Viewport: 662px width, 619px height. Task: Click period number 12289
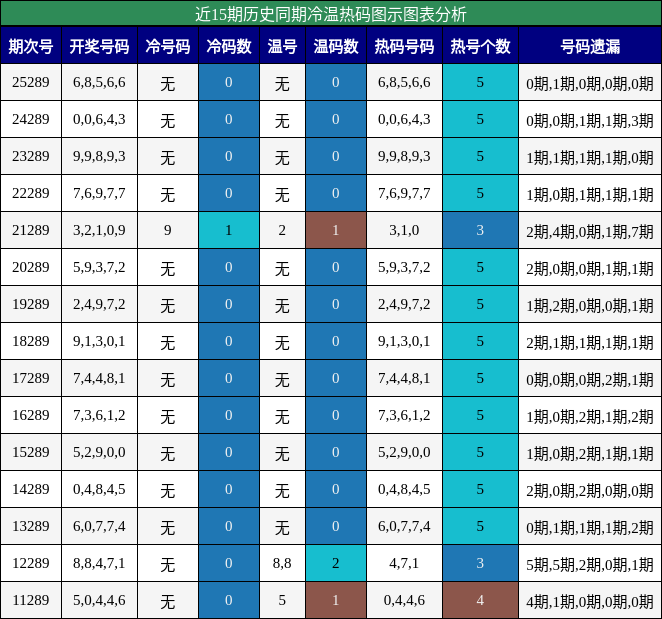coord(31,563)
